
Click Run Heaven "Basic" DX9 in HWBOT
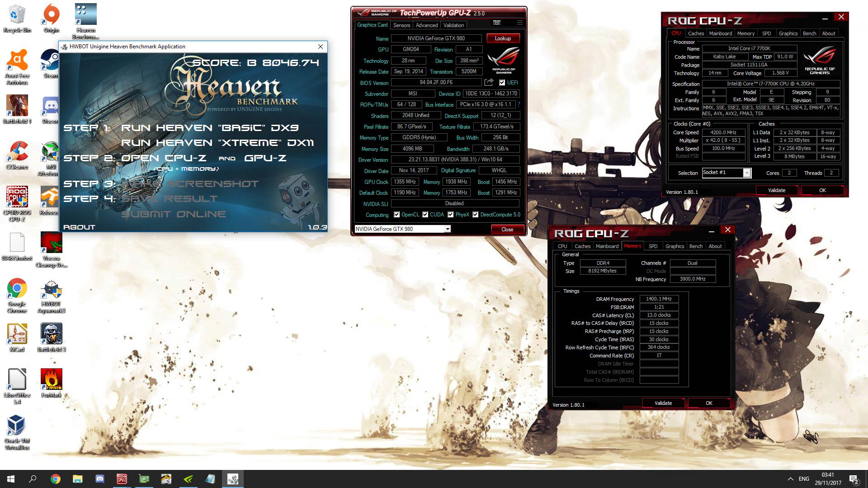tap(210, 128)
